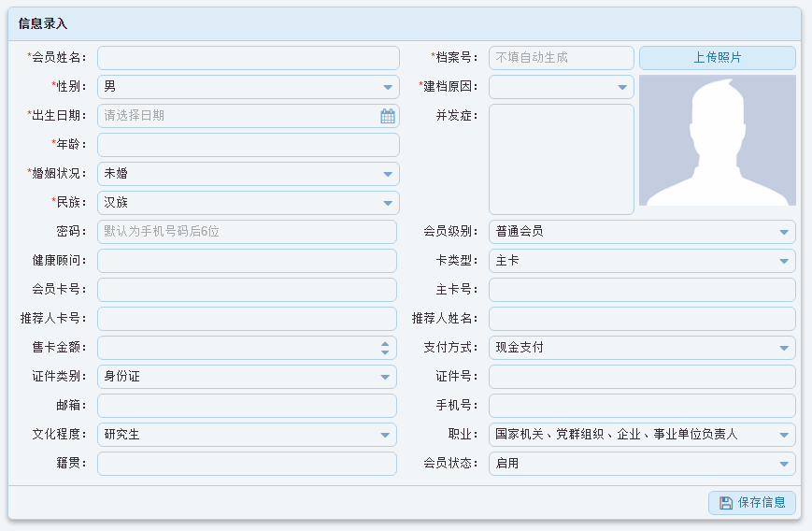This screenshot has width=812, height=531.
Task: Open the 婚姻状况 marital status dropdown
Action: pyautogui.click(x=388, y=174)
